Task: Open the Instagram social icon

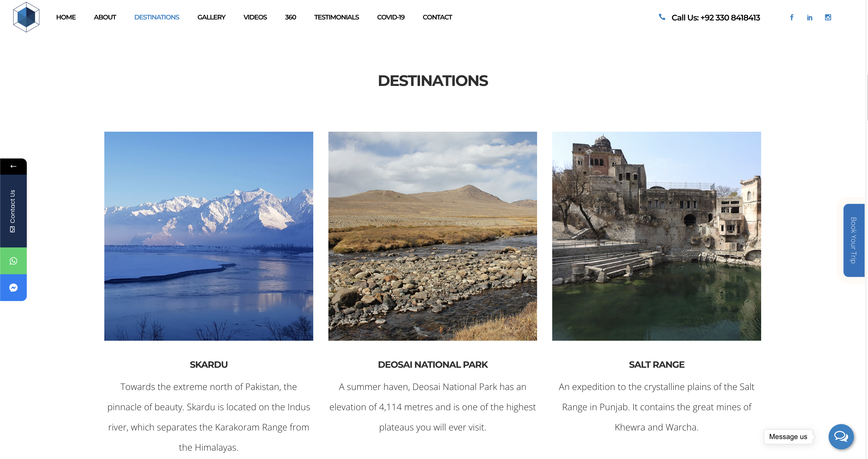Action: [828, 17]
